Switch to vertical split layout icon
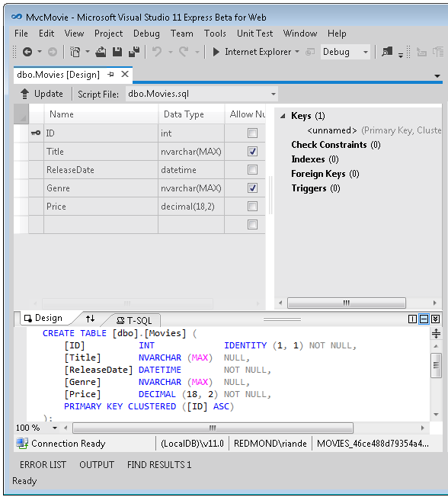The image size is (448, 497). 412,319
